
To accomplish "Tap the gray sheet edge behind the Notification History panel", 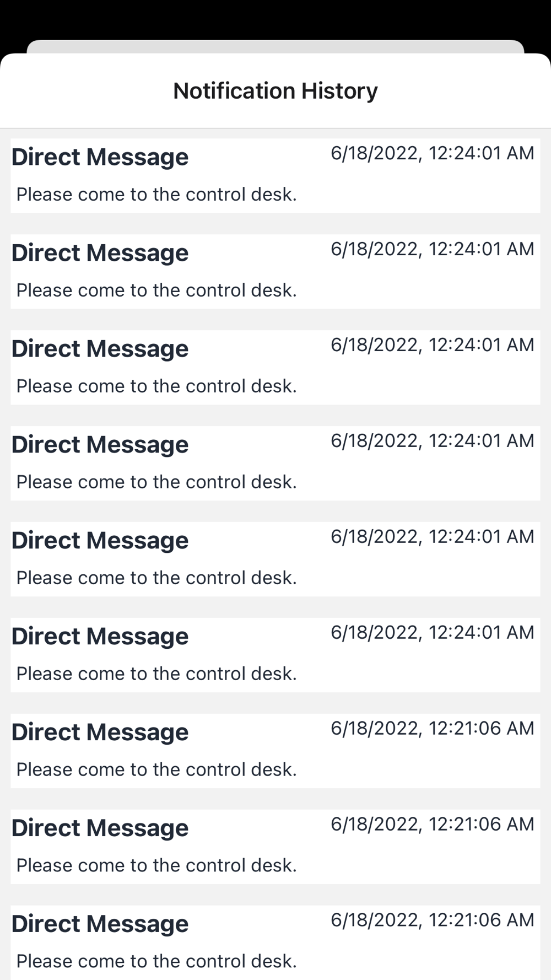I will click(275, 46).
